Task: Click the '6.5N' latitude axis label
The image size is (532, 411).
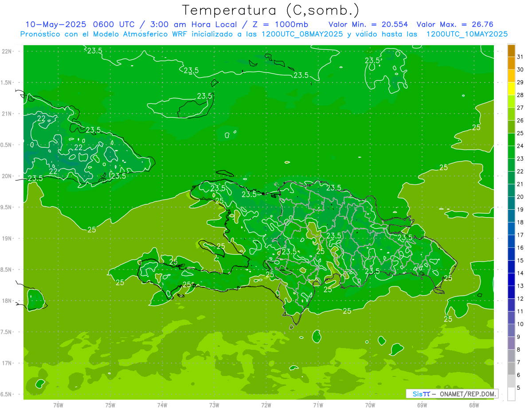Action: 7,395
